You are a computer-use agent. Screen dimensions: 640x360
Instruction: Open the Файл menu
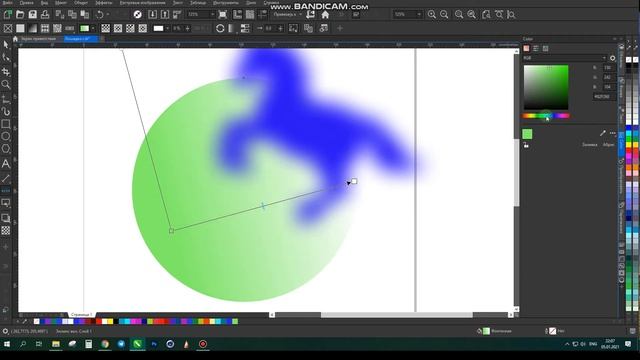pyautogui.click(x=7, y=2)
